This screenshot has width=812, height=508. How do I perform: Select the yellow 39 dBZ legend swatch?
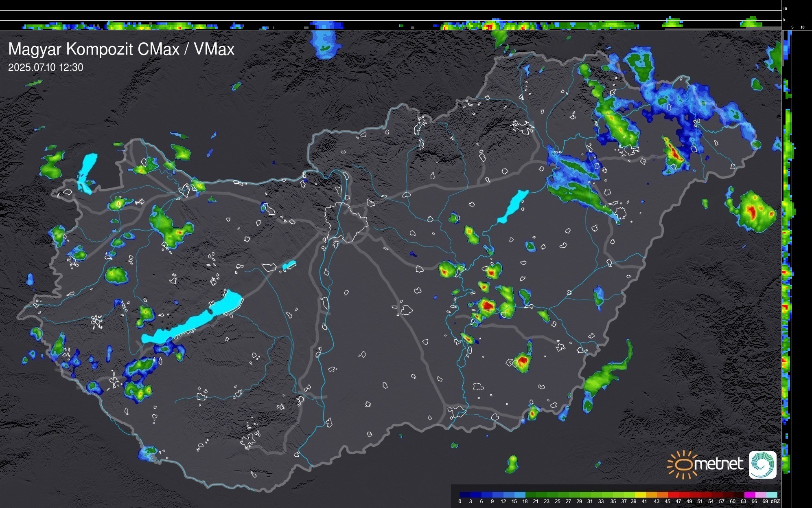[641, 495]
